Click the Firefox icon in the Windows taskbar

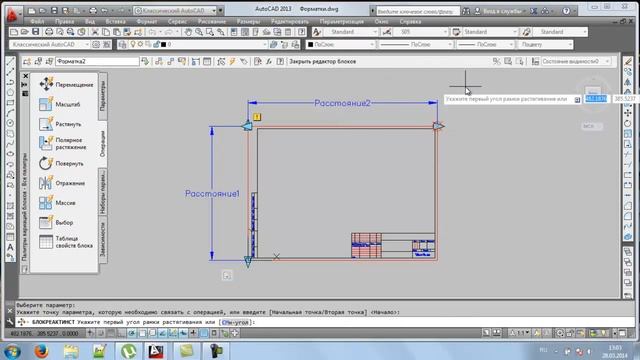pos(41,351)
